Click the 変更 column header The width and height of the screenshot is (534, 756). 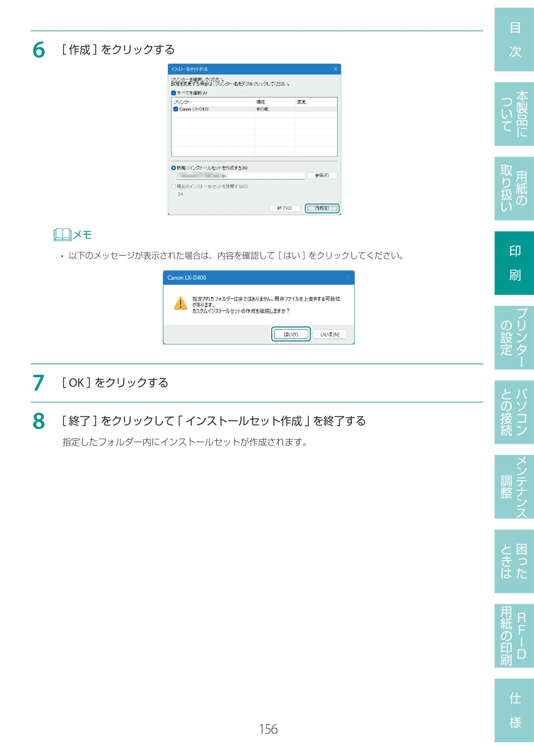click(316, 102)
